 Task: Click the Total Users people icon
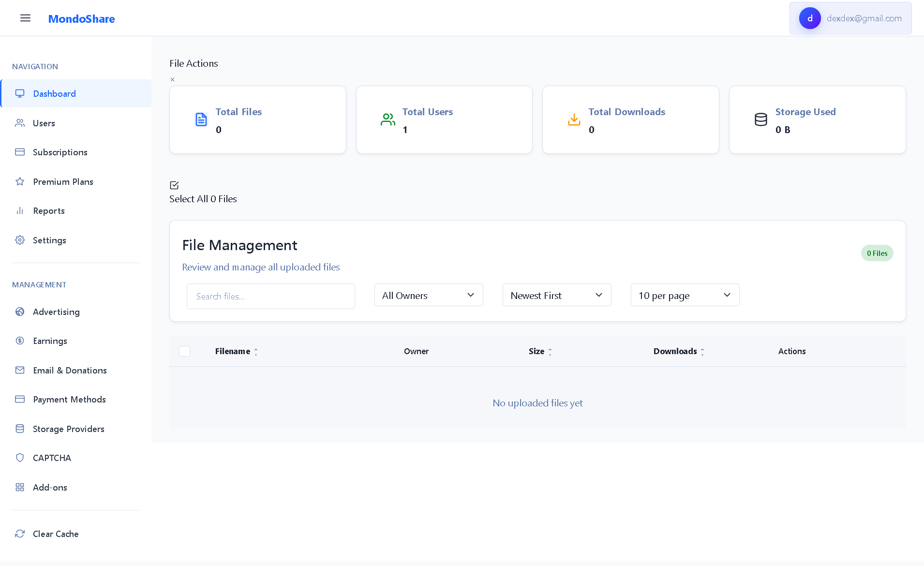pos(388,119)
